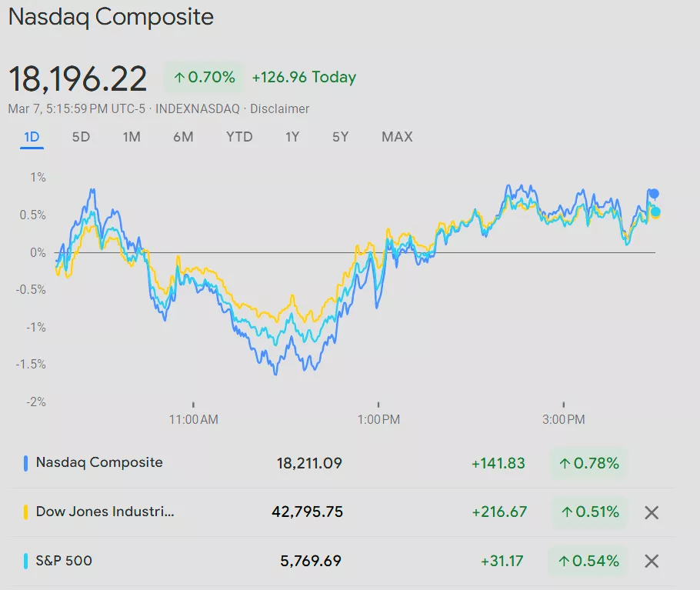
Task: Remove S&P 500 comparison with X
Action: tap(652, 561)
